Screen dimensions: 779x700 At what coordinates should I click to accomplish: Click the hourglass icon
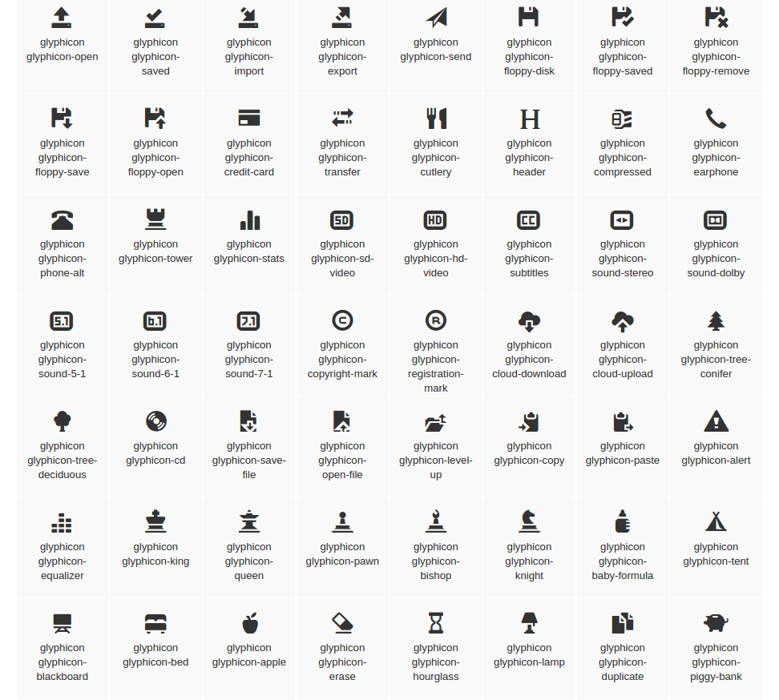(436, 623)
